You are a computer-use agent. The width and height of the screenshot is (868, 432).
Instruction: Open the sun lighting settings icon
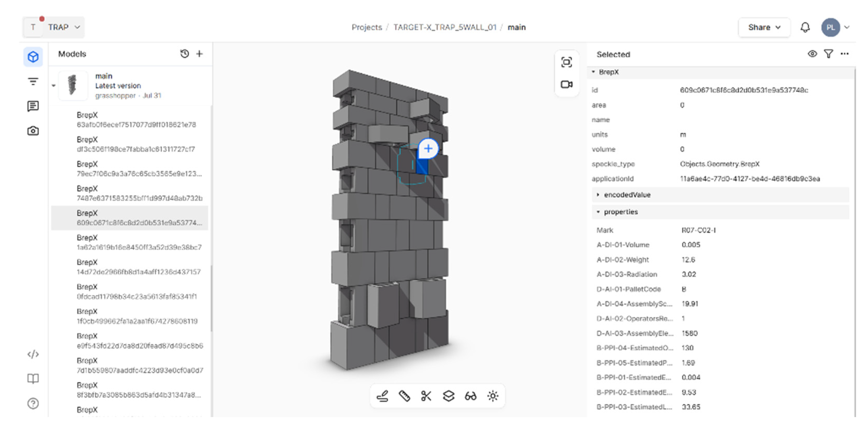tap(492, 396)
